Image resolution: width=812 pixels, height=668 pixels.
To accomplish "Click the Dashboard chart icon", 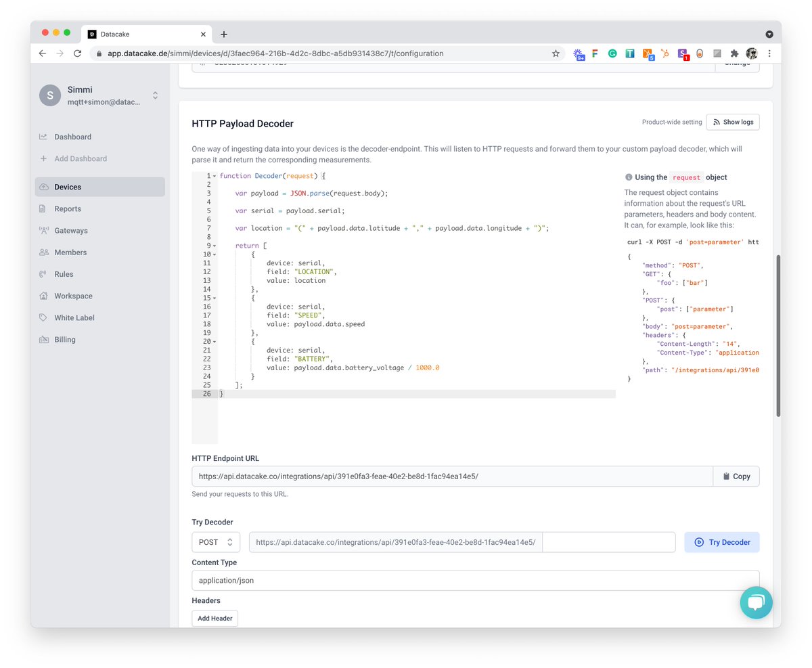I will (43, 137).
